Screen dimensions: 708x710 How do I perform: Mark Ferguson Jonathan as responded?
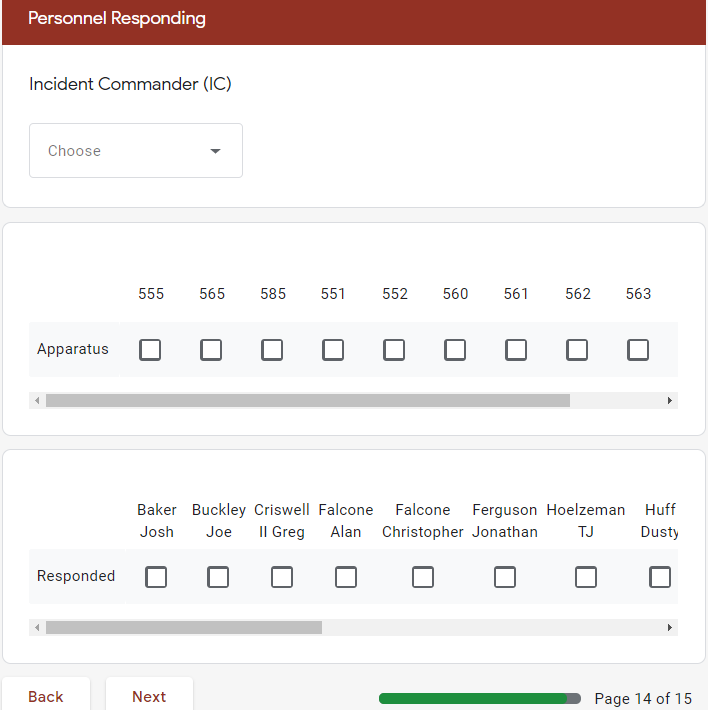[505, 577]
